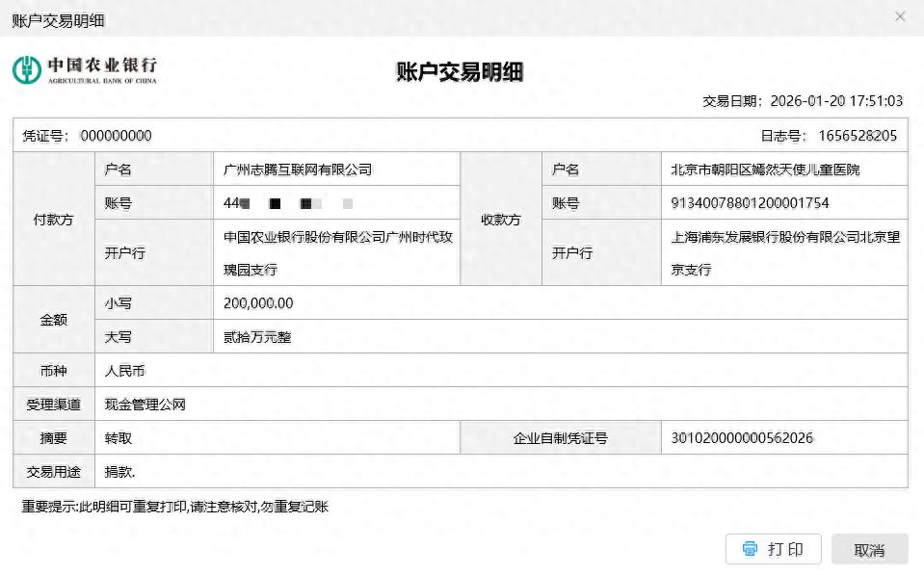Click the 大写 label cell
This screenshot has width=924, height=575.
[x=154, y=337]
